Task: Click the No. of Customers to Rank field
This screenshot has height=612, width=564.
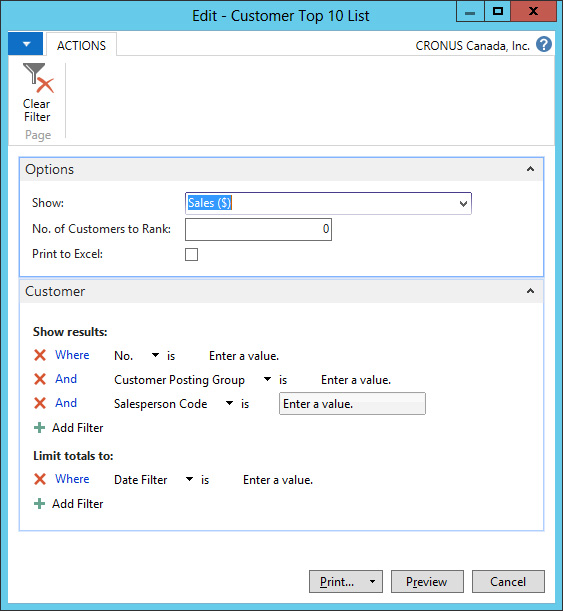Action: (258, 229)
